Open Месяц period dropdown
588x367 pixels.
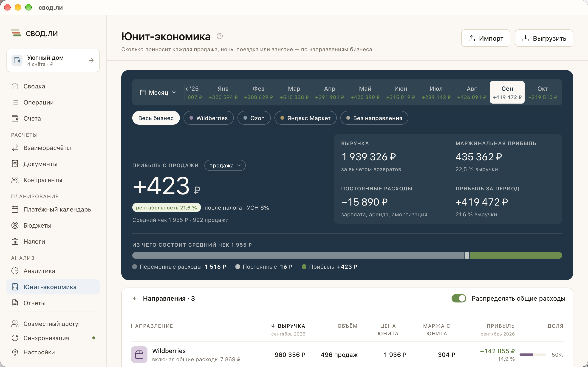tap(158, 93)
